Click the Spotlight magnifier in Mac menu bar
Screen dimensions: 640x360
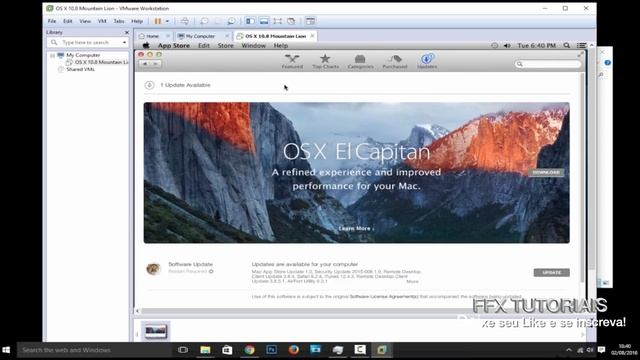[567, 46]
